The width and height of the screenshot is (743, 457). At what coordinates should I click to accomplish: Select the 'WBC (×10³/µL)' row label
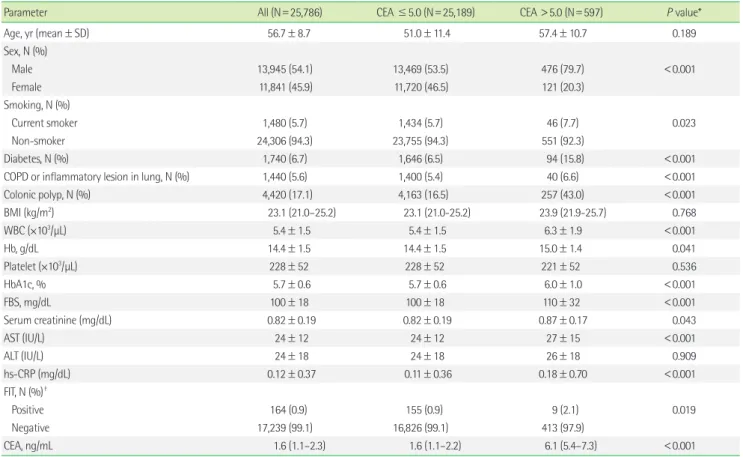(x=35, y=230)
